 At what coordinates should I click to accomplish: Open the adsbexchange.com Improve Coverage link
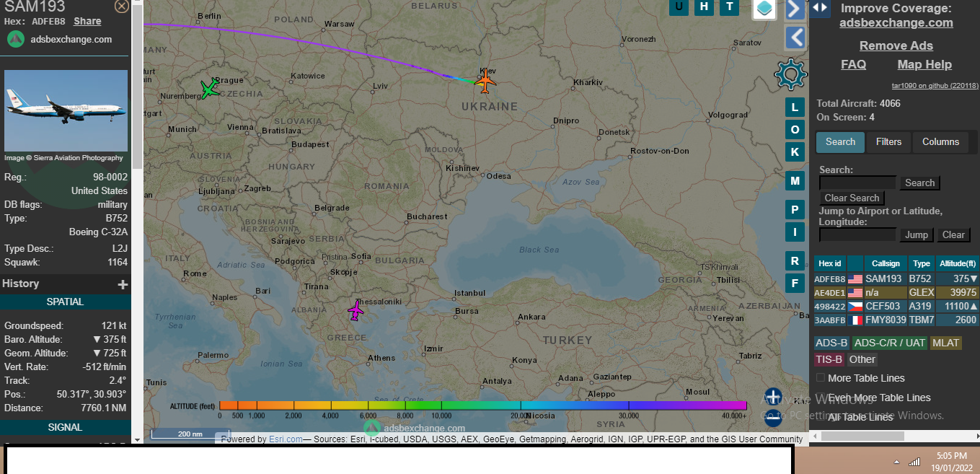[x=896, y=22]
